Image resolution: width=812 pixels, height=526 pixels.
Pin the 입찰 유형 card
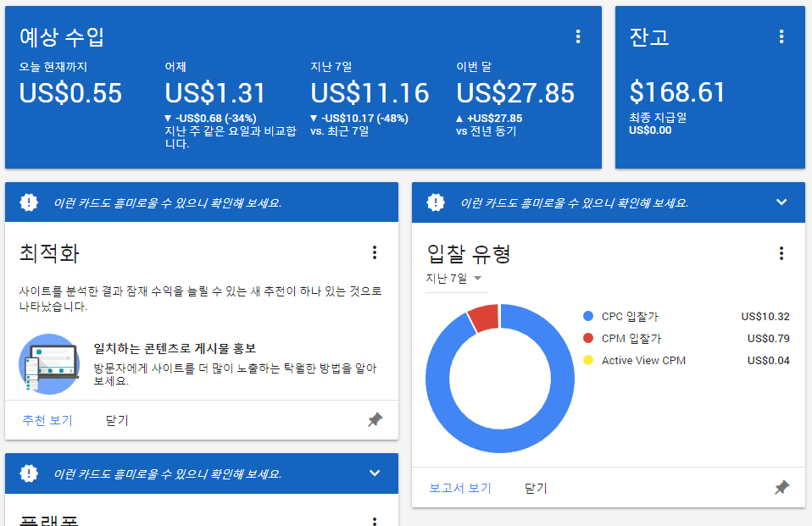781,488
